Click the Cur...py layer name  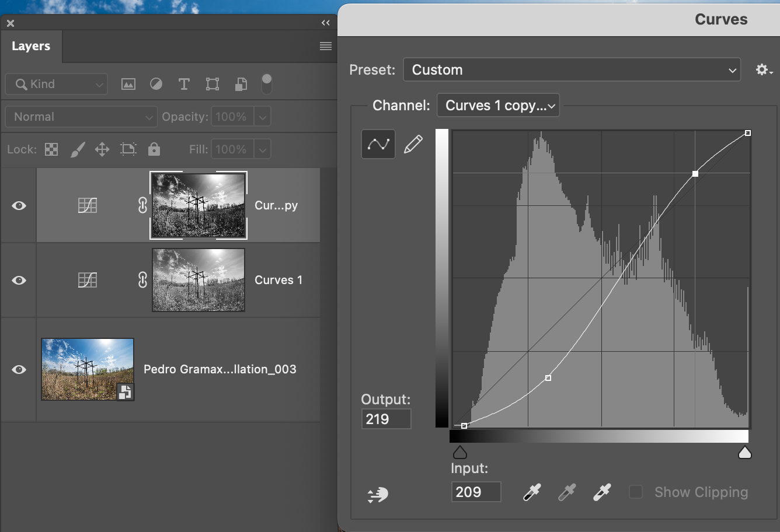[276, 205]
